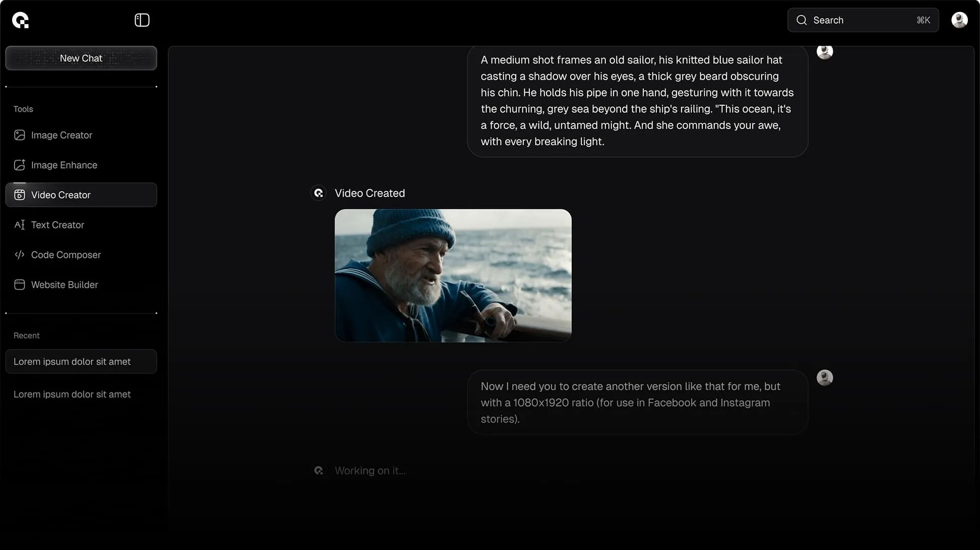Click the user avatar next to the first message

[x=825, y=51]
